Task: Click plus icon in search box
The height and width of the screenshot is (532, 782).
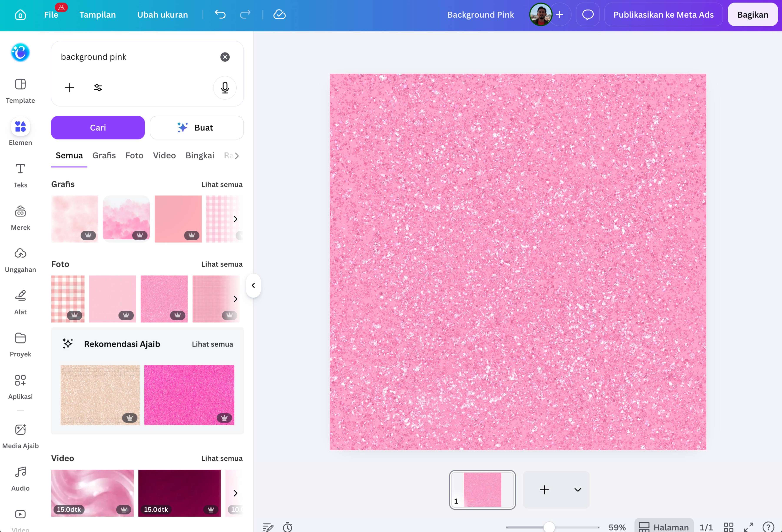Action: pos(70,88)
